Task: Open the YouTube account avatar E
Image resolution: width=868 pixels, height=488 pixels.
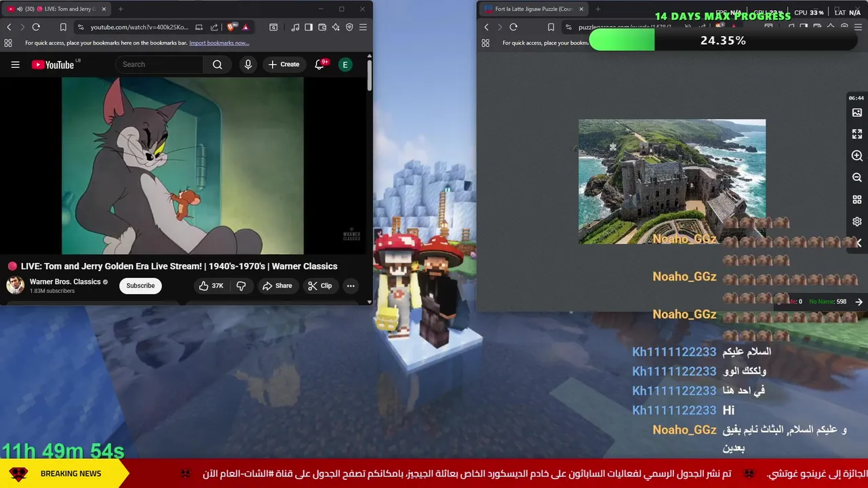Action: coord(345,64)
